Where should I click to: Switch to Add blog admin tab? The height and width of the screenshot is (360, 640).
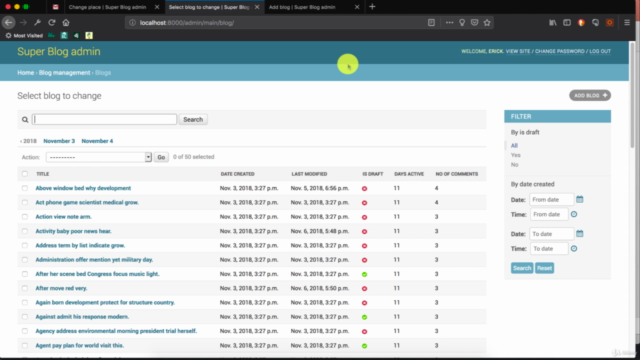pos(302,7)
